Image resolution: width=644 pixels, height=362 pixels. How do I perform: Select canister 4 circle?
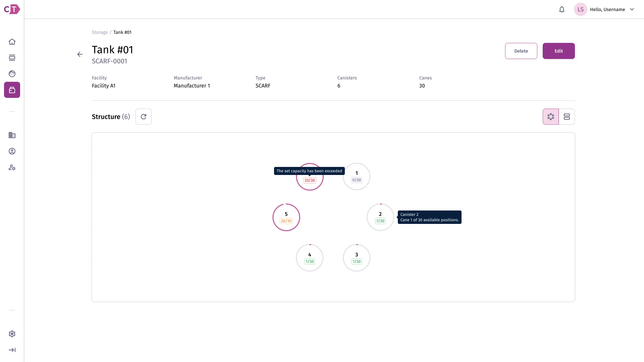pyautogui.click(x=310, y=258)
